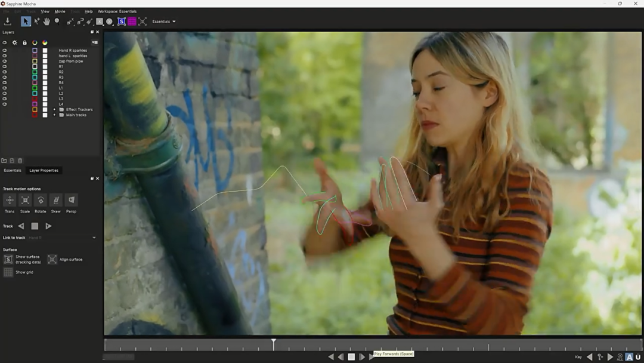Image resolution: width=644 pixels, height=363 pixels.
Task: Click the visibility column header eye
Action: 5,42
